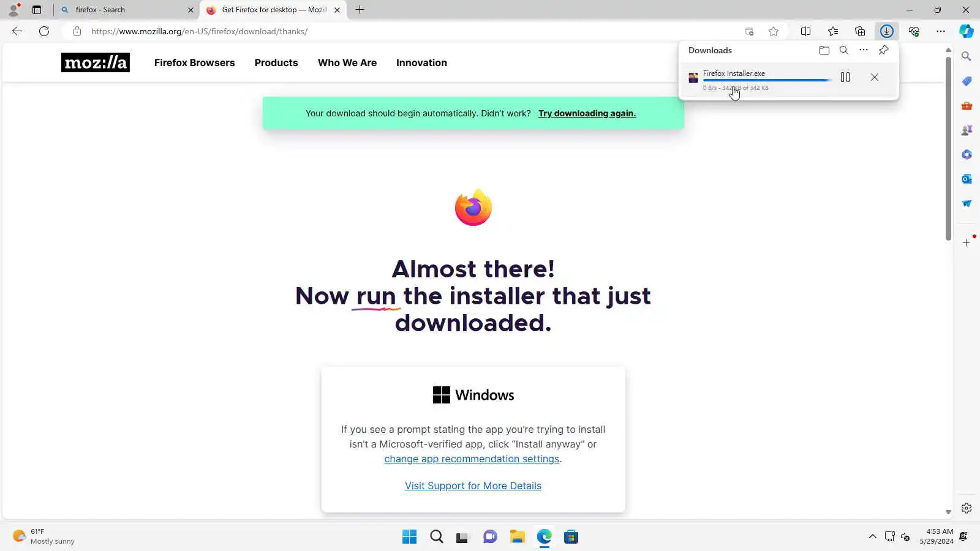The width and height of the screenshot is (980, 551).
Task: Open Microsoft Store from taskbar
Action: coord(571,537)
